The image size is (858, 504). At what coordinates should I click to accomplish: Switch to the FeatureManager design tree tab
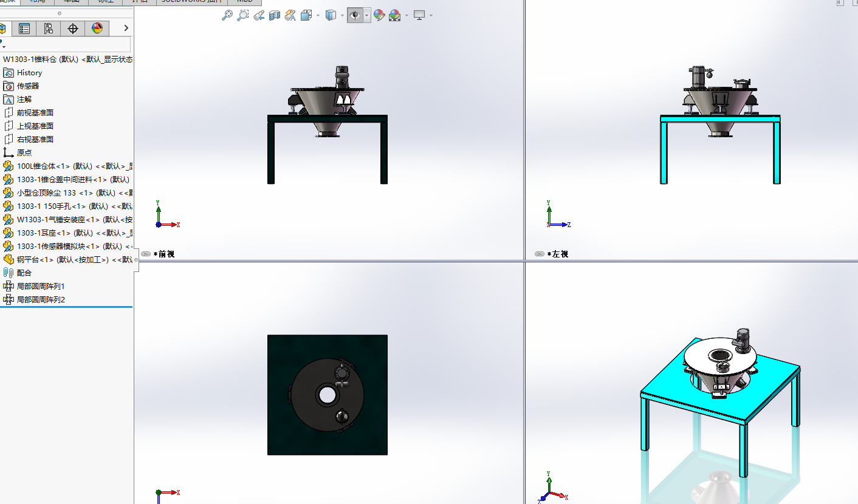coord(2,28)
